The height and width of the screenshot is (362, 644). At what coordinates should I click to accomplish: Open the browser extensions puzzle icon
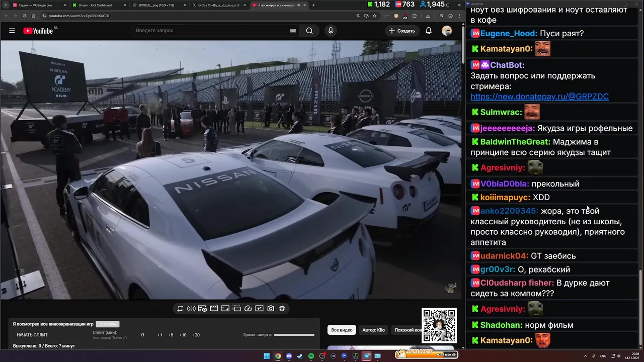[415, 16]
